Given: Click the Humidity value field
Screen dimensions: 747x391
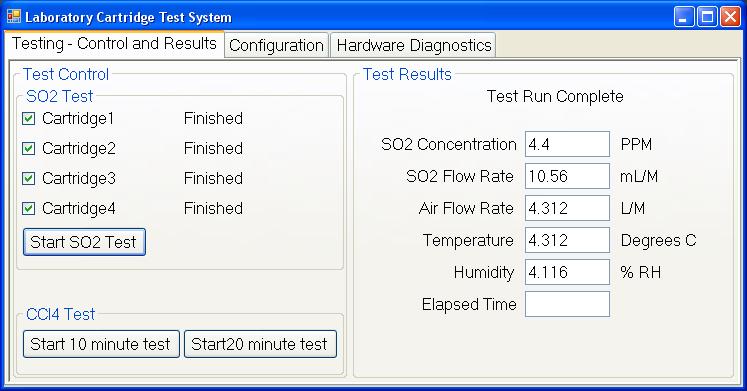Looking at the screenshot, I should (567, 271).
